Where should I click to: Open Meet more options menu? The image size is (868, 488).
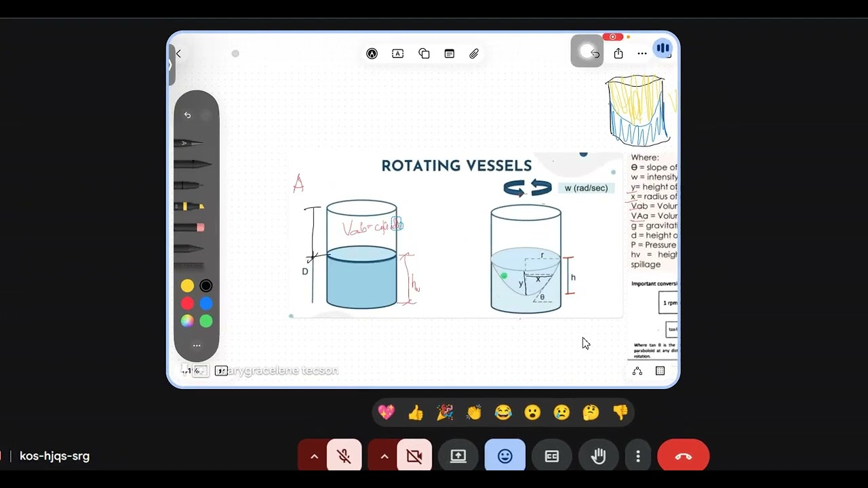pos(637,456)
